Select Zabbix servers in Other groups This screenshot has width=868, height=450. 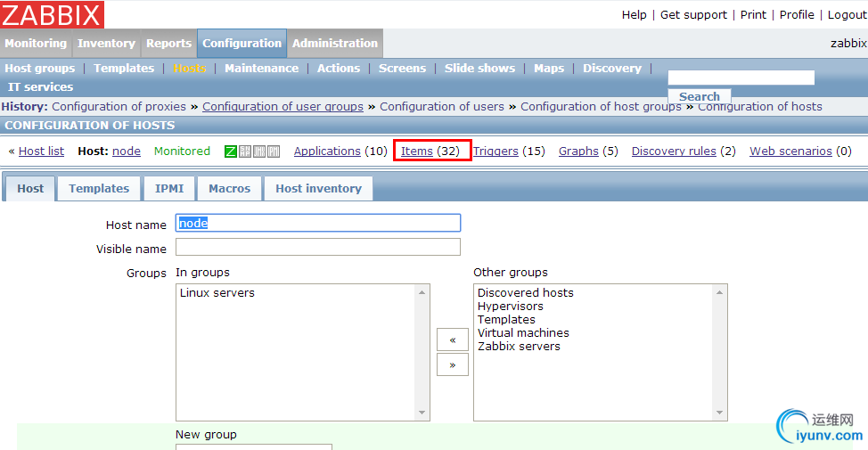[x=519, y=346]
